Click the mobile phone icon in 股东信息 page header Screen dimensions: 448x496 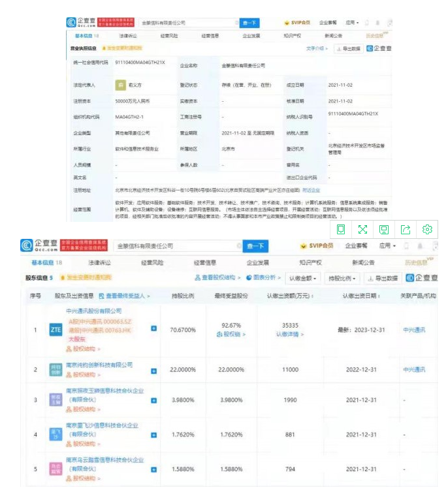[x=406, y=246]
